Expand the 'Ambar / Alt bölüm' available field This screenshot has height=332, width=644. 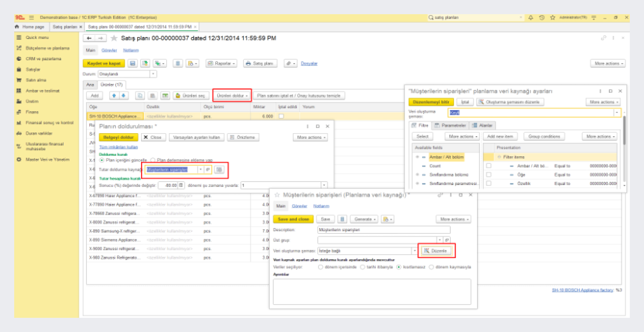click(x=417, y=157)
